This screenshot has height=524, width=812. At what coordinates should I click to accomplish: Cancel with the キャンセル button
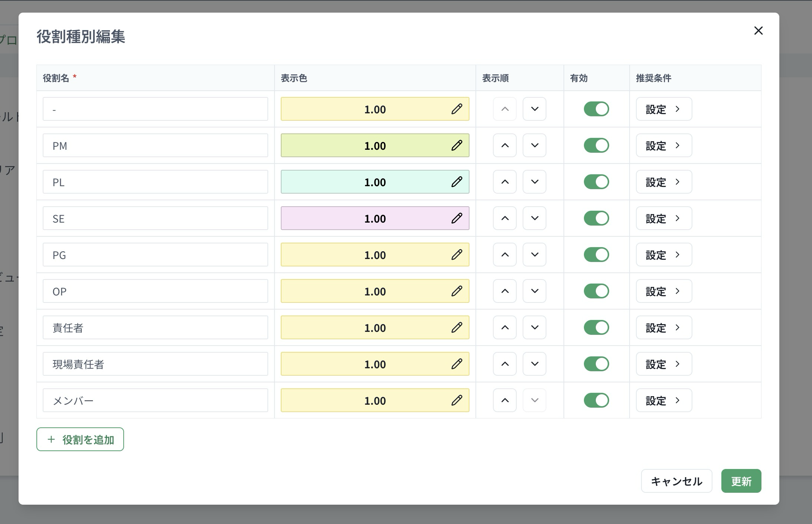676,481
